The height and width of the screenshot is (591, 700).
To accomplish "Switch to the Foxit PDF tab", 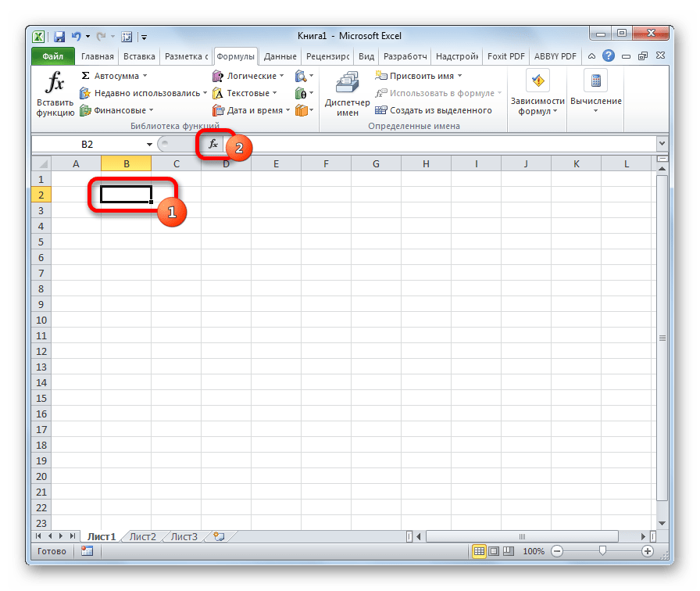I will 505,56.
